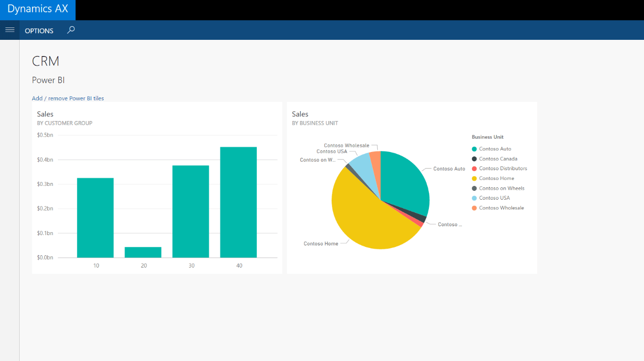Select Contoso Home legend entry
The image size is (644, 361).
[496, 179]
